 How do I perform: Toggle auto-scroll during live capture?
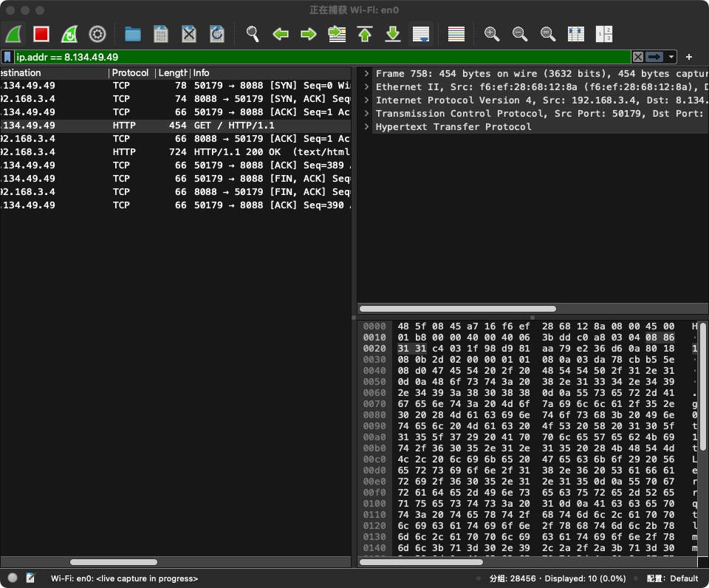[421, 34]
